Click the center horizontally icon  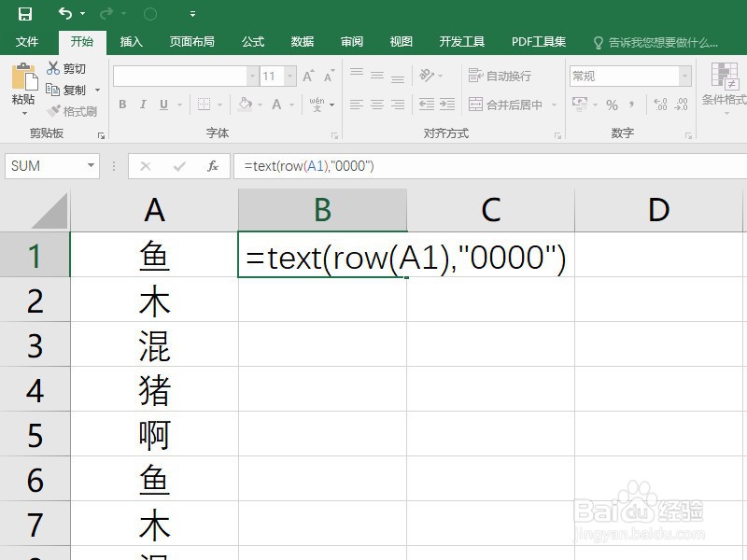tap(377, 105)
